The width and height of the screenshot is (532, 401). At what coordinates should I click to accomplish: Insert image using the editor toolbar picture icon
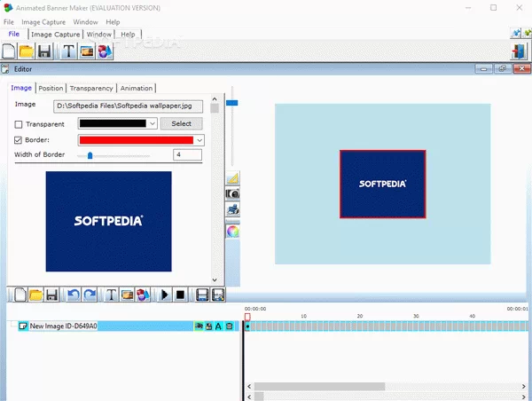click(x=127, y=295)
